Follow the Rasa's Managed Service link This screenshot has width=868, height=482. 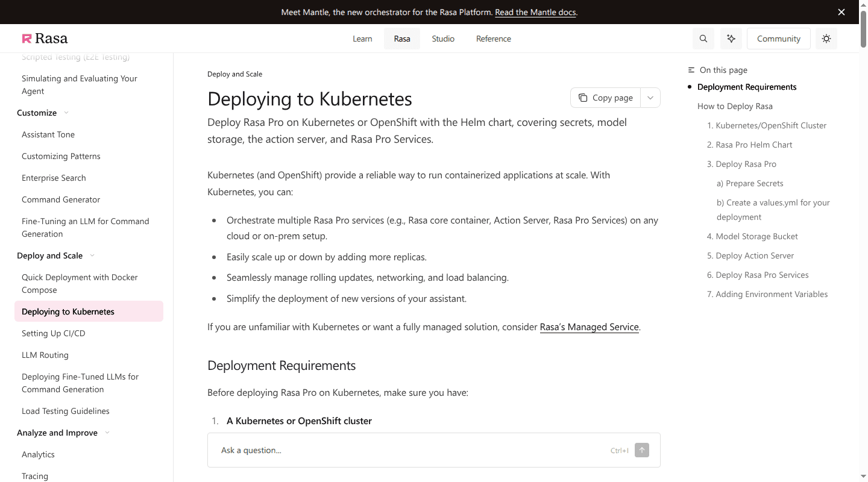click(589, 327)
